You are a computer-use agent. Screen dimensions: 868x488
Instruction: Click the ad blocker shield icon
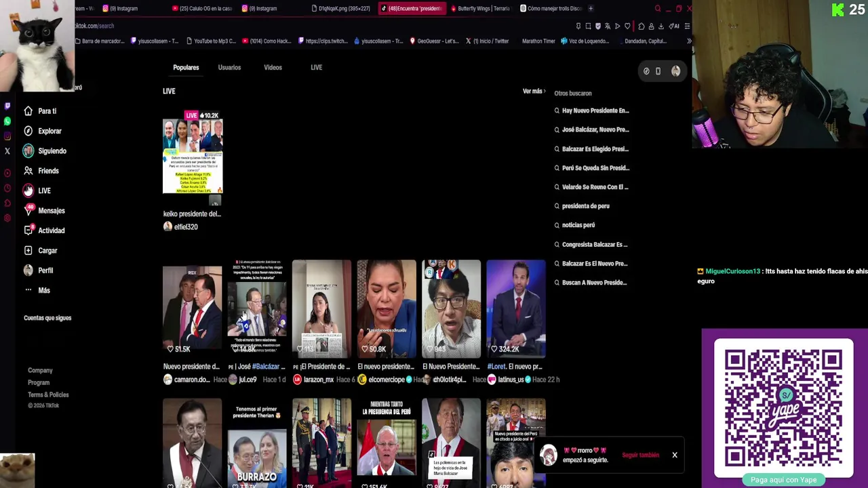(597, 26)
